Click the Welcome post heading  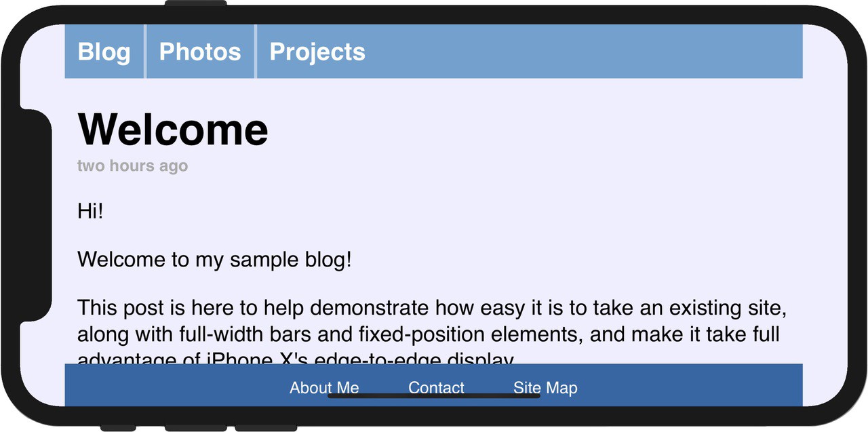[173, 129]
